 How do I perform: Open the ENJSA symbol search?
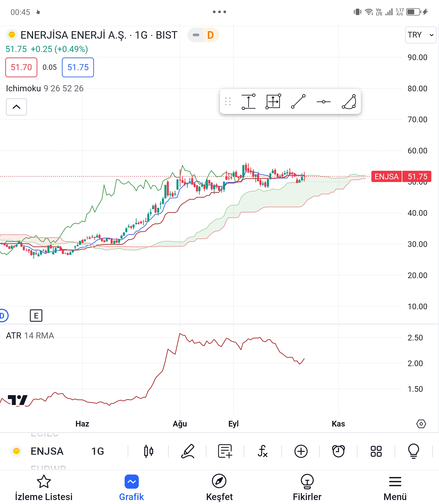47,451
